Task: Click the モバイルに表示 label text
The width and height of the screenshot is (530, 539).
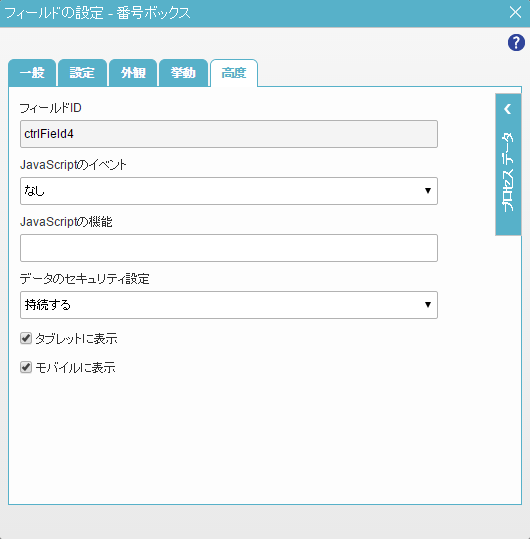Action: (75, 368)
